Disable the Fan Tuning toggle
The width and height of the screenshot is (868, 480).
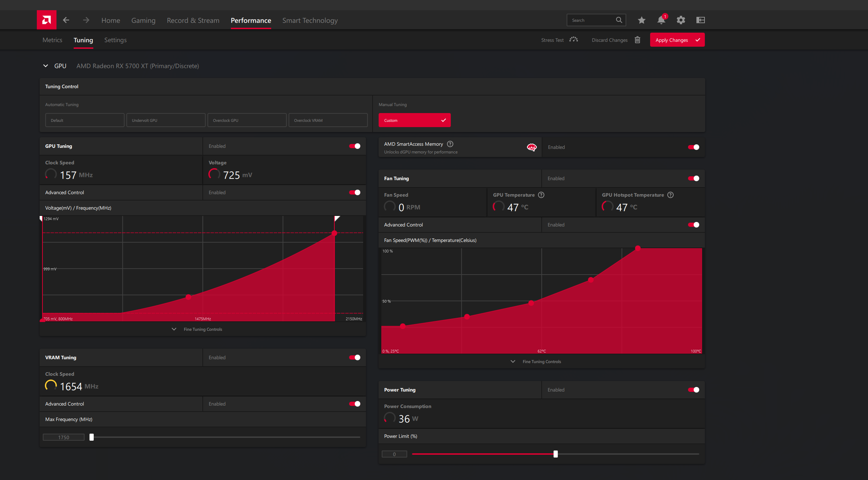pos(693,178)
